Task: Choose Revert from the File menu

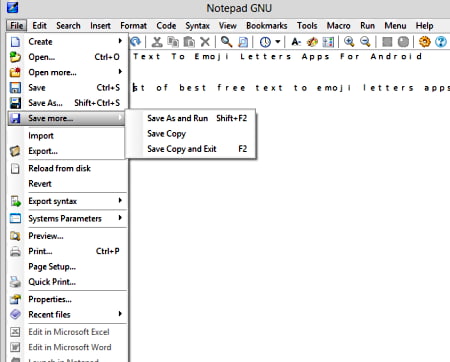Action: tap(67, 184)
